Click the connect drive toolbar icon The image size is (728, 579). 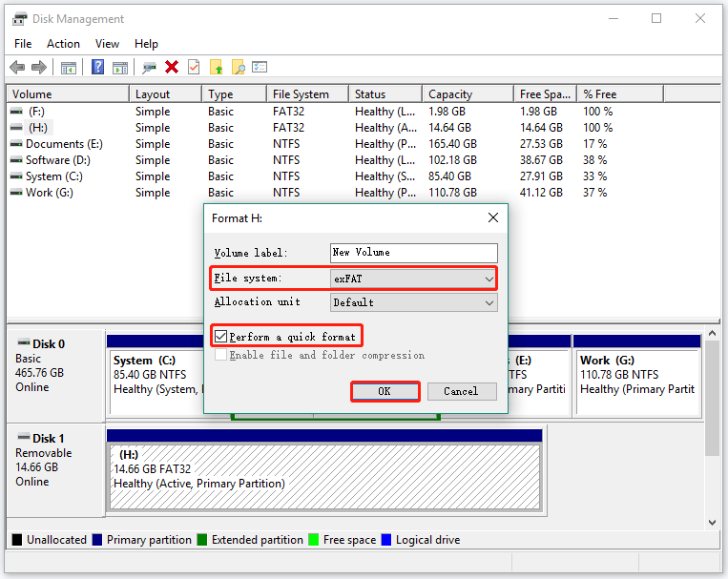coord(149,68)
